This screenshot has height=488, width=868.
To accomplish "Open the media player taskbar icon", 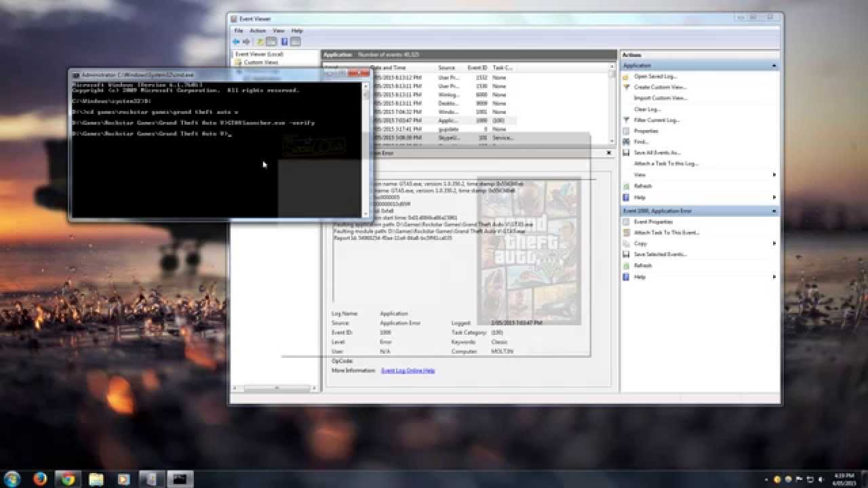I will [123, 479].
